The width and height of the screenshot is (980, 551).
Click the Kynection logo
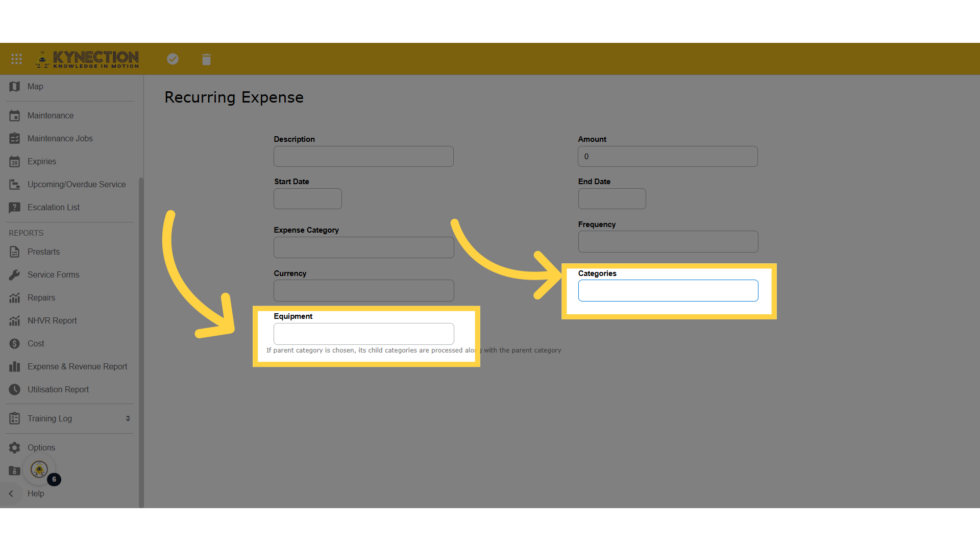87,59
